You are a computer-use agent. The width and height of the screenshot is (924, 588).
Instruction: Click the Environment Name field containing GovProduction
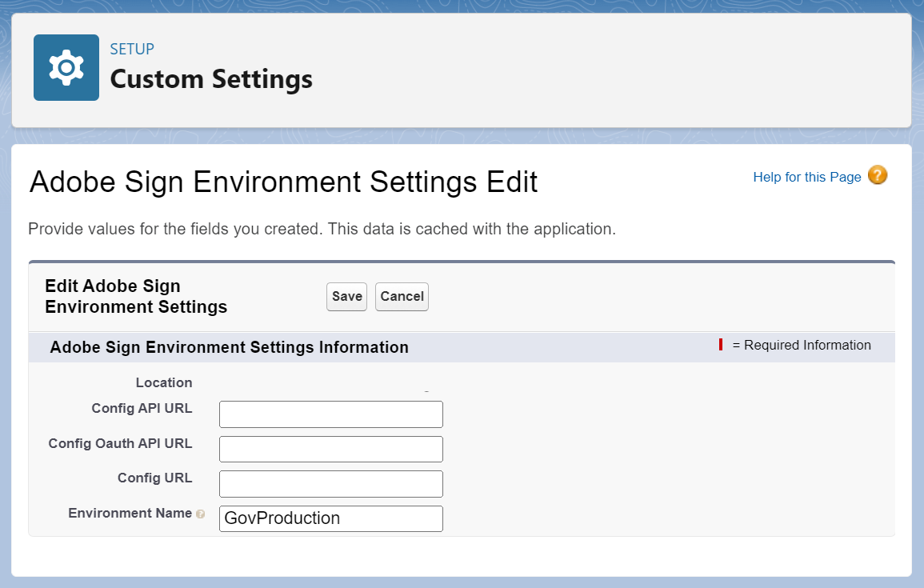(x=330, y=518)
